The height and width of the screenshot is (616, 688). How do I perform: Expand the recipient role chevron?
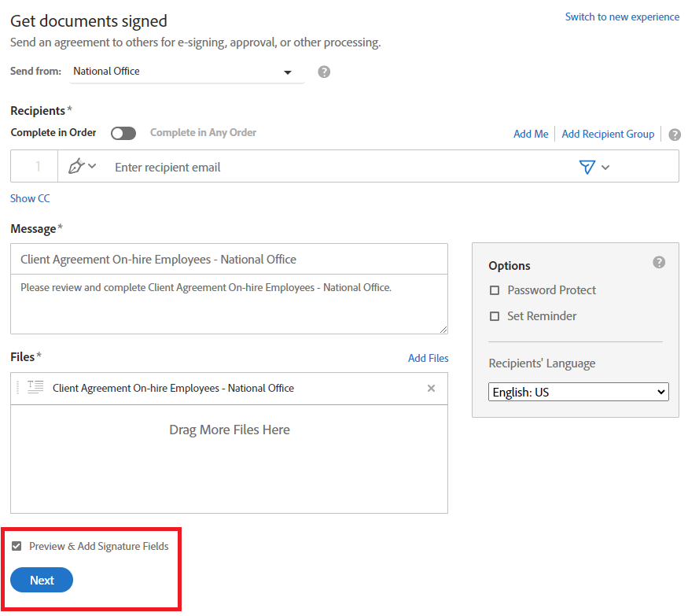tap(92, 167)
